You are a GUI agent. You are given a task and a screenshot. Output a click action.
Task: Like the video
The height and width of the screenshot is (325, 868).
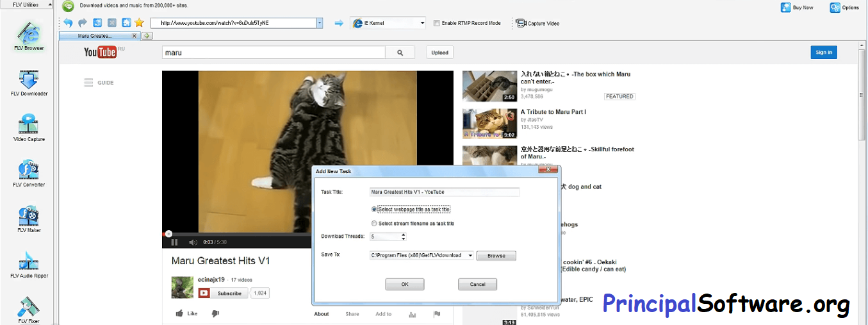tap(186, 313)
